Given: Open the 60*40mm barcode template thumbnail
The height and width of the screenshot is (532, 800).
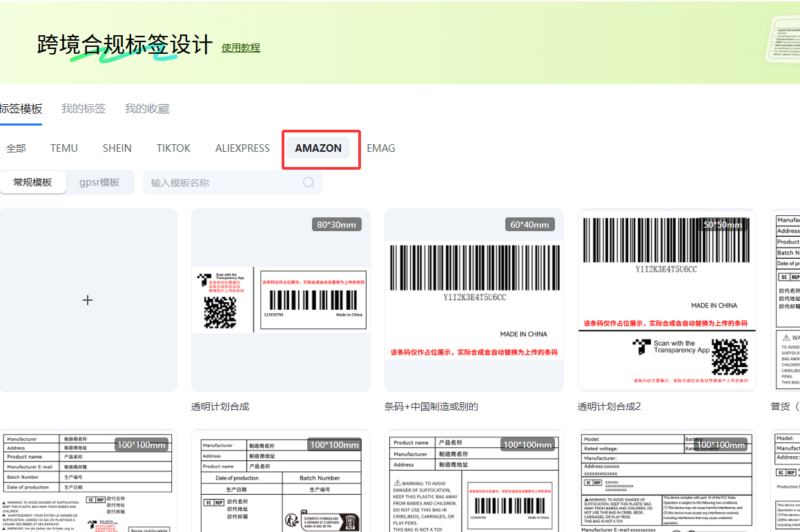Looking at the screenshot, I should click(x=474, y=300).
